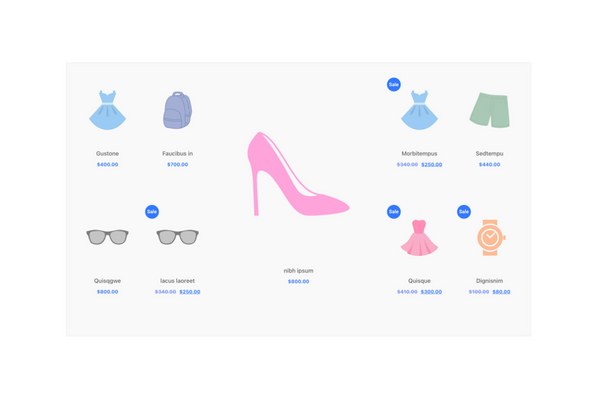Click the nibh ipsum product name
The image size is (600, 400).
point(298,270)
